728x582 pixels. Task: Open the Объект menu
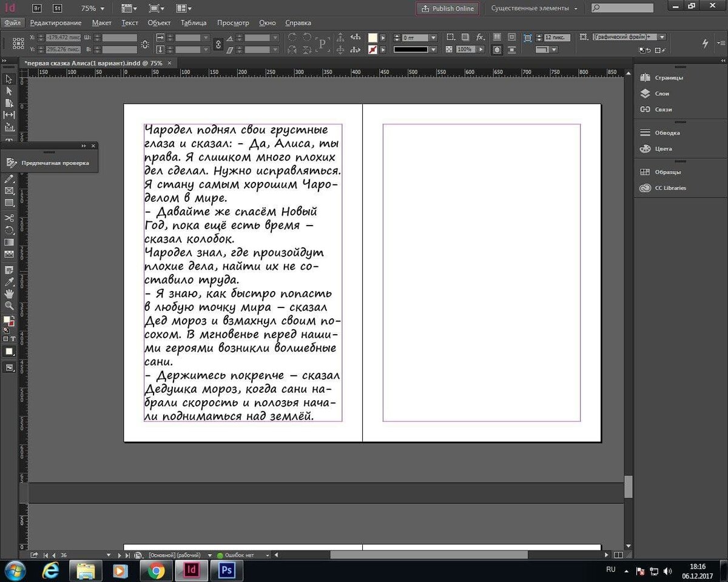tap(159, 22)
